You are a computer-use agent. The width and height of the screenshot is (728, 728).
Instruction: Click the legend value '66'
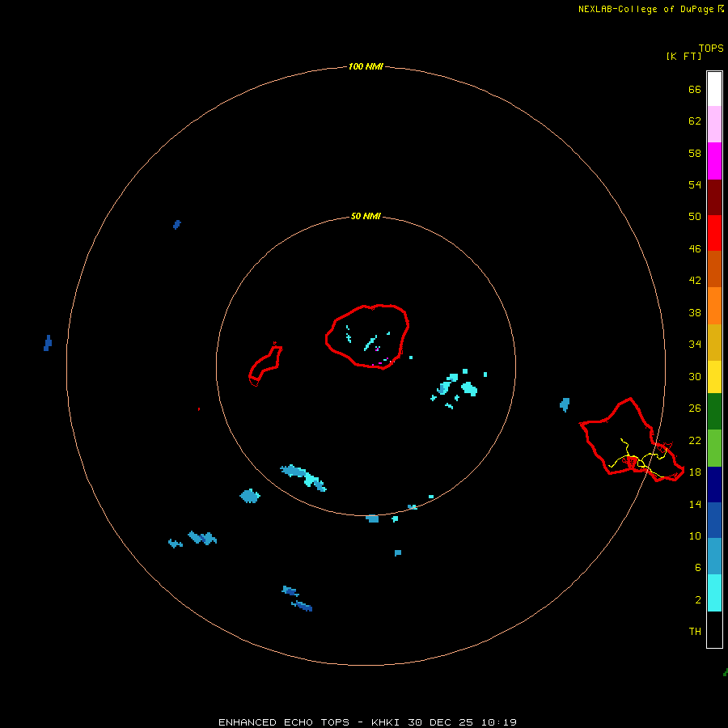pos(695,89)
